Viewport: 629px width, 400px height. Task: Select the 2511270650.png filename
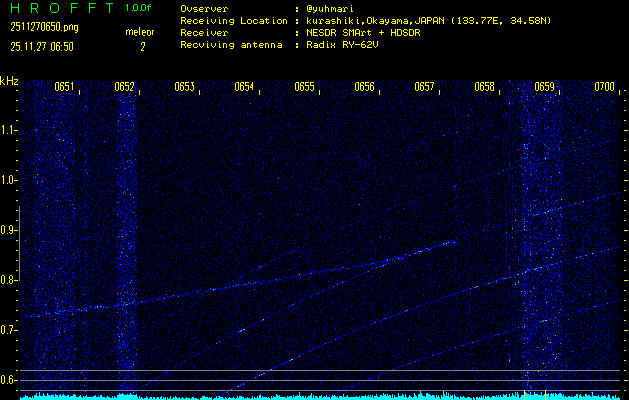pos(44,27)
